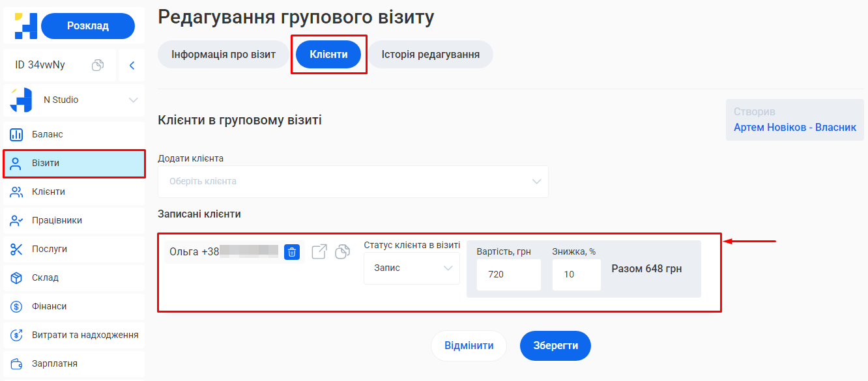The image size is (868, 381).
Task: Click the Баланс chart icon in sidebar
Action: pyautogui.click(x=18, y=134)
